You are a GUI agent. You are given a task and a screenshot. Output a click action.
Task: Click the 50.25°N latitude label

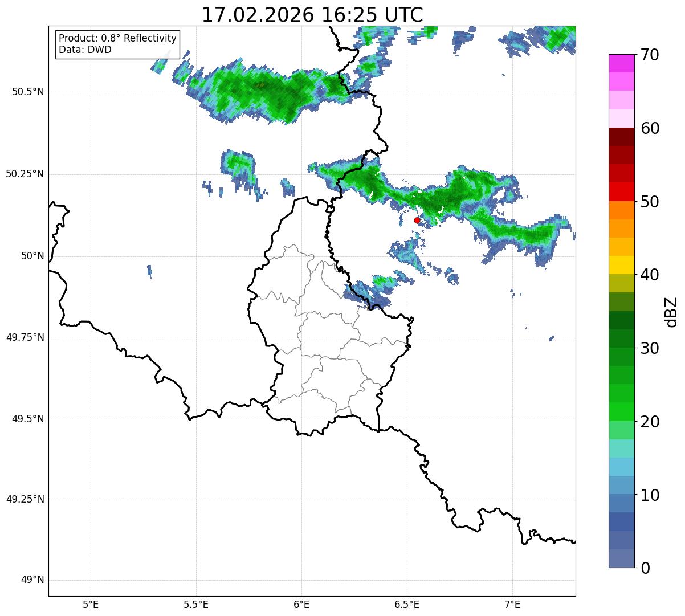tap(25, 174)
